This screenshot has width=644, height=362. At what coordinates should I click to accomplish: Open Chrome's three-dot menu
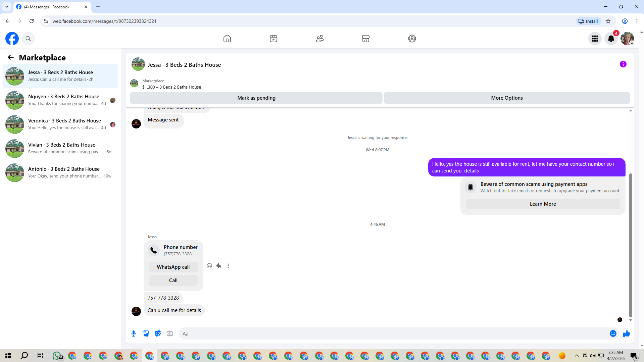[x=637, y=21]
